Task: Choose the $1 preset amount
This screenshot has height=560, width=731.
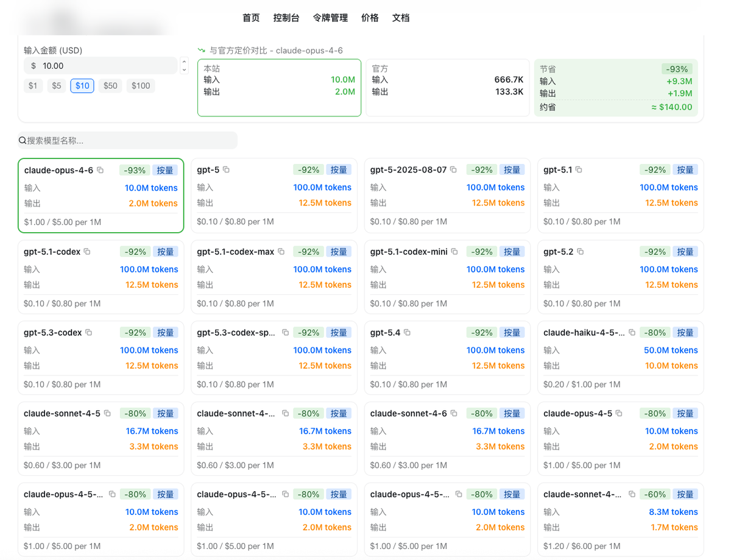Action: (33, 86)
